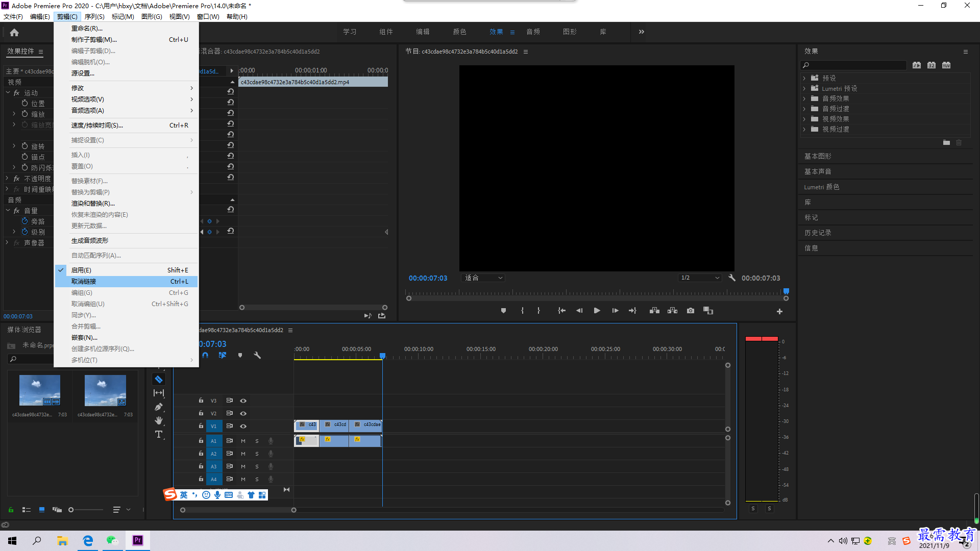The height and width of the screenshot is (551, 980).
Task: Toggle V3 track output eye
Action: point(243,400)
